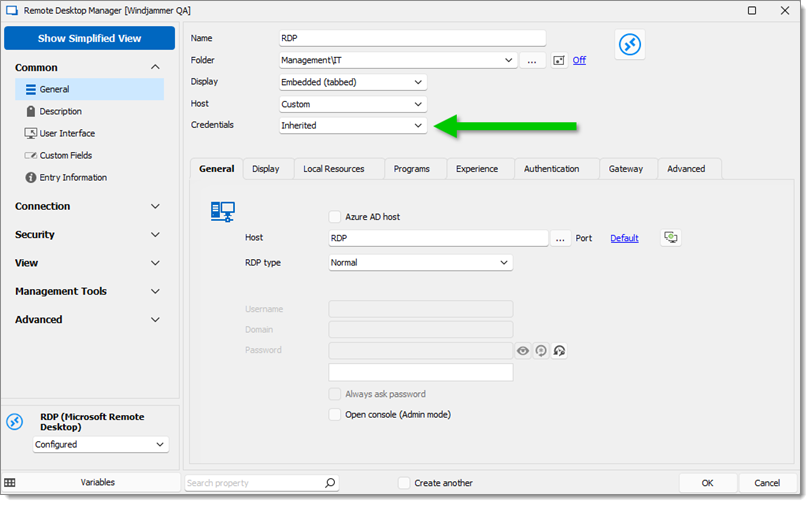
Task: Open the password generator icon
Action: [x=559, y=351]
